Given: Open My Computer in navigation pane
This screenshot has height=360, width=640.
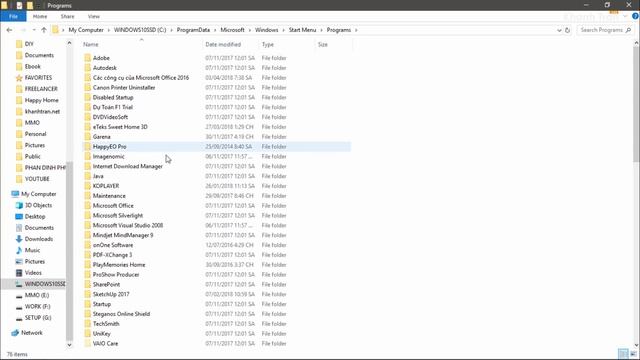Looking at the screenshot, I should [38, 194].
